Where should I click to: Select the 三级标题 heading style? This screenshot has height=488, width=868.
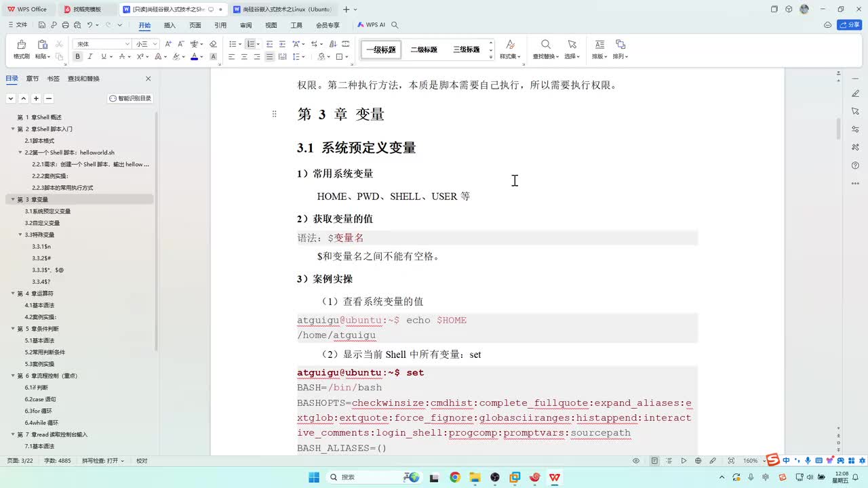(x=467, y=49)
